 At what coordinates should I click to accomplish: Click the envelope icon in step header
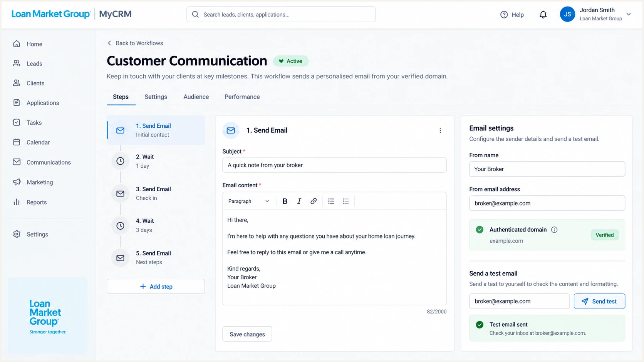point(231,130)
